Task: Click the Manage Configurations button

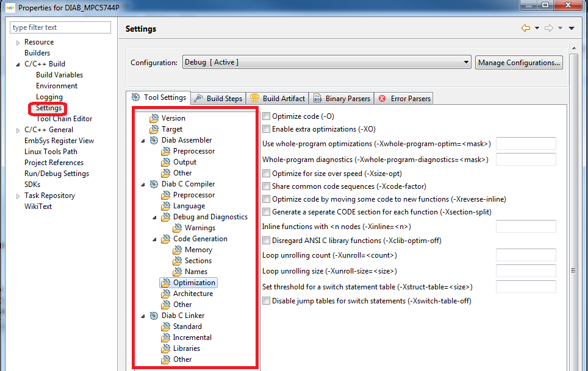Action: 519,63
